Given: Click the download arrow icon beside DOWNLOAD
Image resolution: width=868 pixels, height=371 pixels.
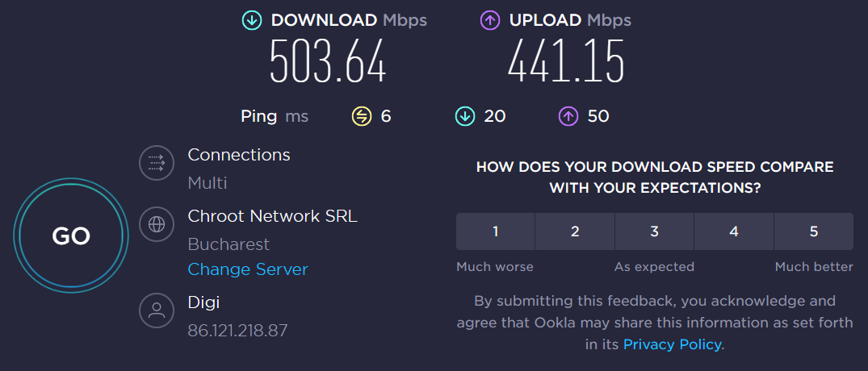Looking at the screenshot, I should coord(252,21).
